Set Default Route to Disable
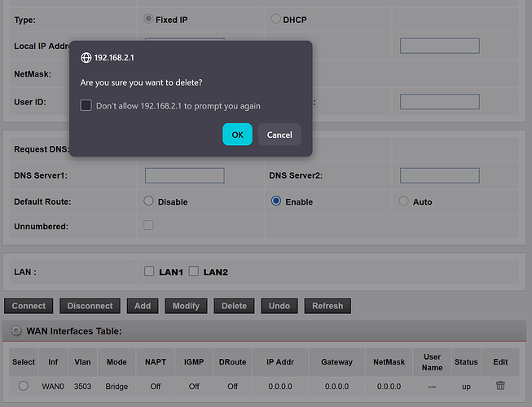Screen dimensions: 532x407 click(148, 201)
